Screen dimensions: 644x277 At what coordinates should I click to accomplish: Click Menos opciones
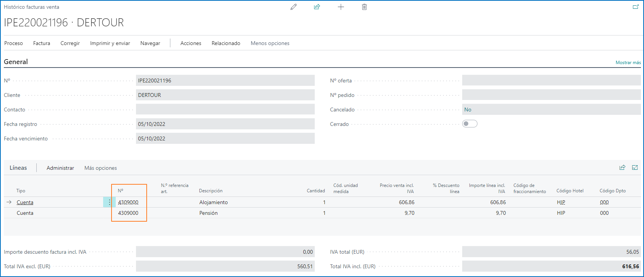click(270, 43)
